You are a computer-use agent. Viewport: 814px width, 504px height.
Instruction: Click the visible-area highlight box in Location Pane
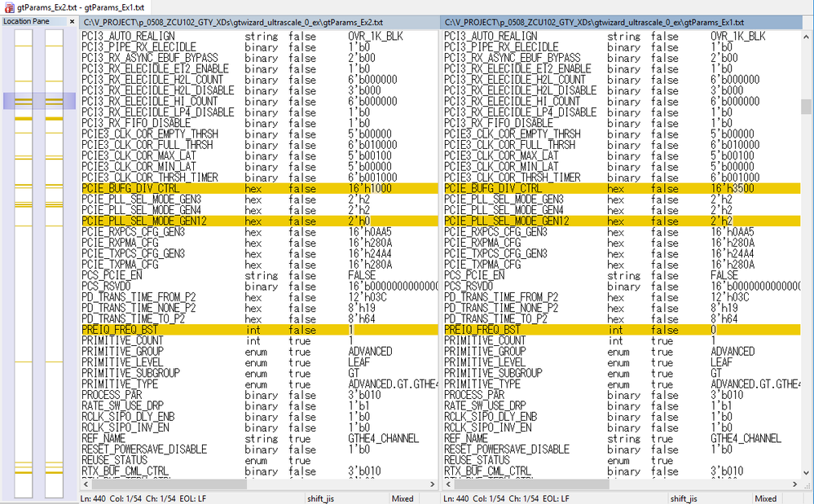pos(39,101)
